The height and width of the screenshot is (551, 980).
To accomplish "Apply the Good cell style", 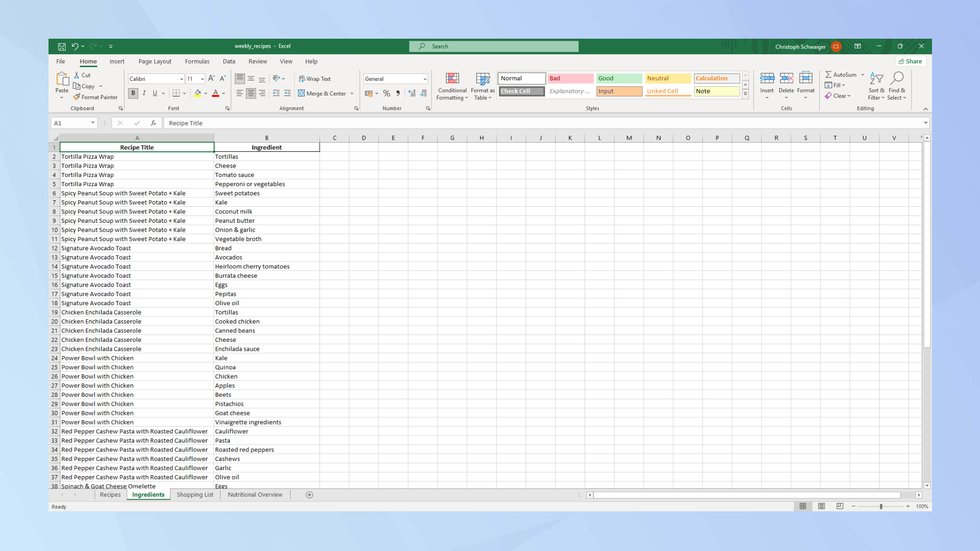I will [x=619, y=78].
